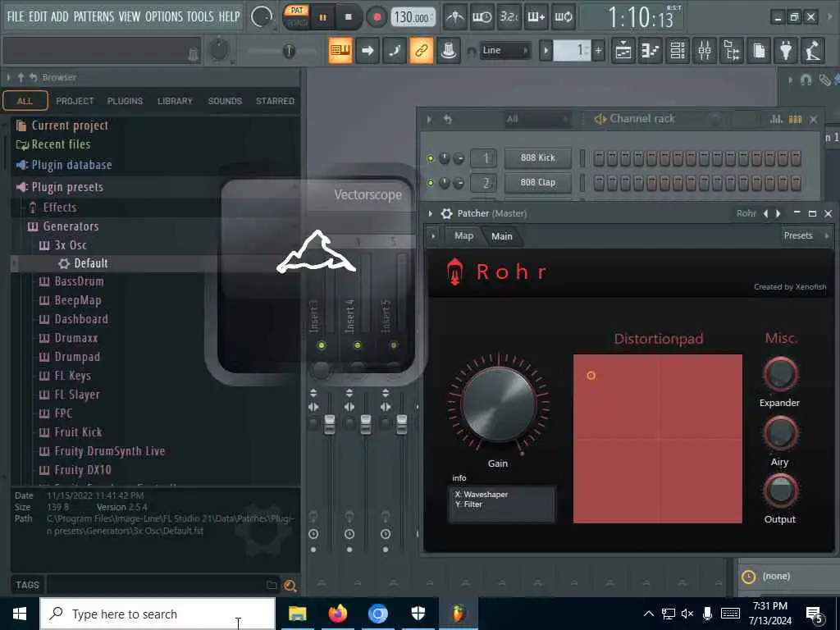Click the stop playback button
This screenshot has width=840, height=630.
pos(348,17)
